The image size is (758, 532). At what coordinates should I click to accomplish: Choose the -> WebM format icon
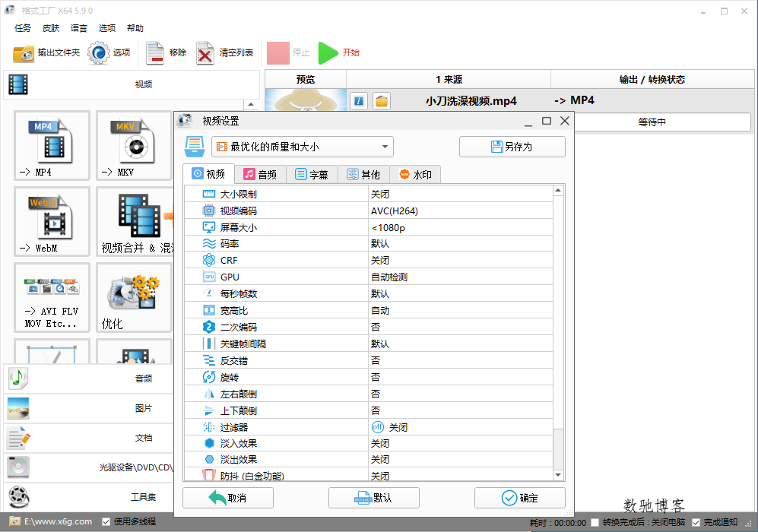pos(52,221)
